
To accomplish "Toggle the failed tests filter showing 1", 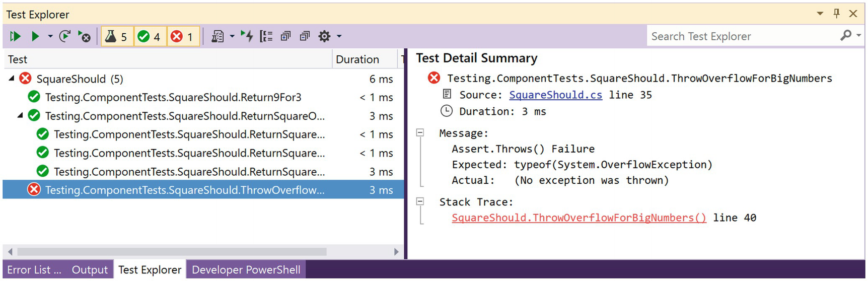I will tap(183, 36).
